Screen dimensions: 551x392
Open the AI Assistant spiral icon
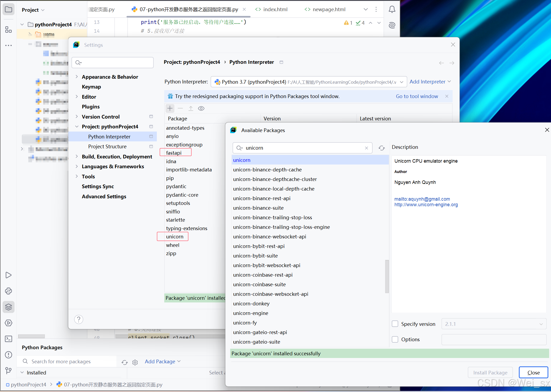pos(392,25)
